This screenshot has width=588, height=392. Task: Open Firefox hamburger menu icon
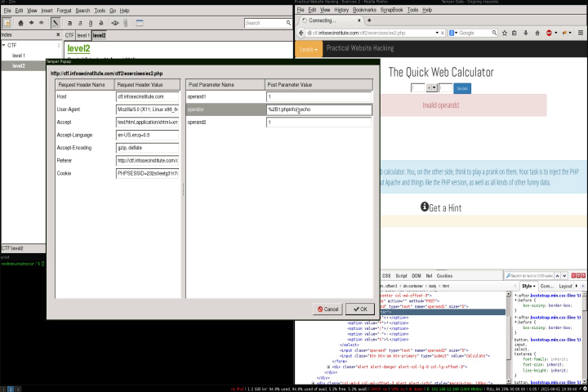point(581,33)
